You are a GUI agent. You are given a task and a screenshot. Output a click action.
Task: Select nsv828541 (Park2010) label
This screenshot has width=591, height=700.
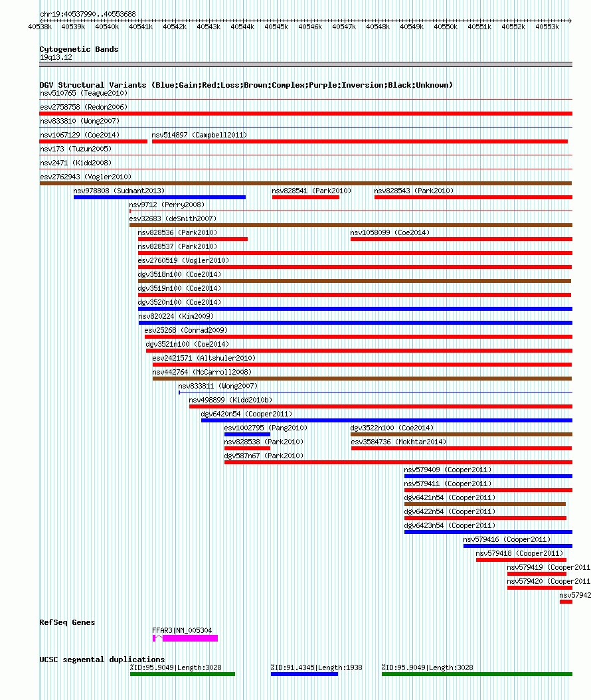311,191
